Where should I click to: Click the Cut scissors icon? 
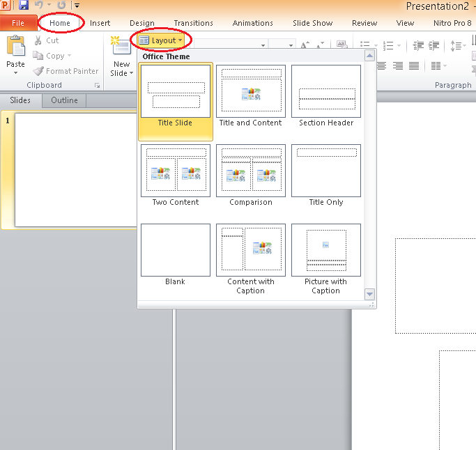[x=38, y=40]
